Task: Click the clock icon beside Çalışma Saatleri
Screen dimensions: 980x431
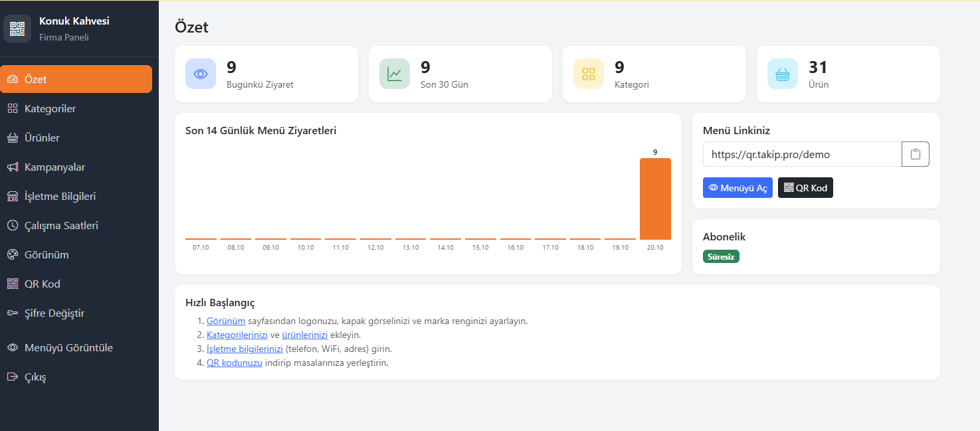Action: point(13,226)
